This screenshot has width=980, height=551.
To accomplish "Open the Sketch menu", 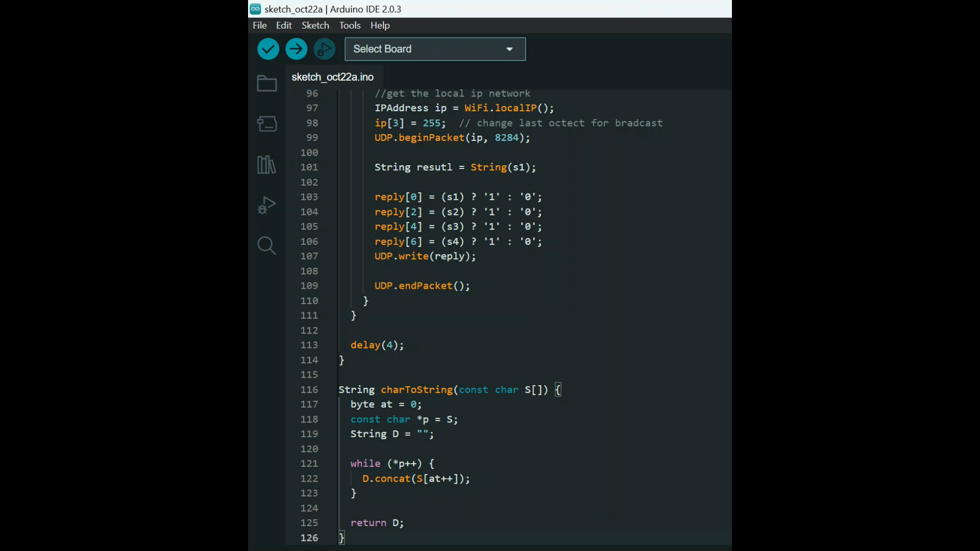I will [315, 25].
